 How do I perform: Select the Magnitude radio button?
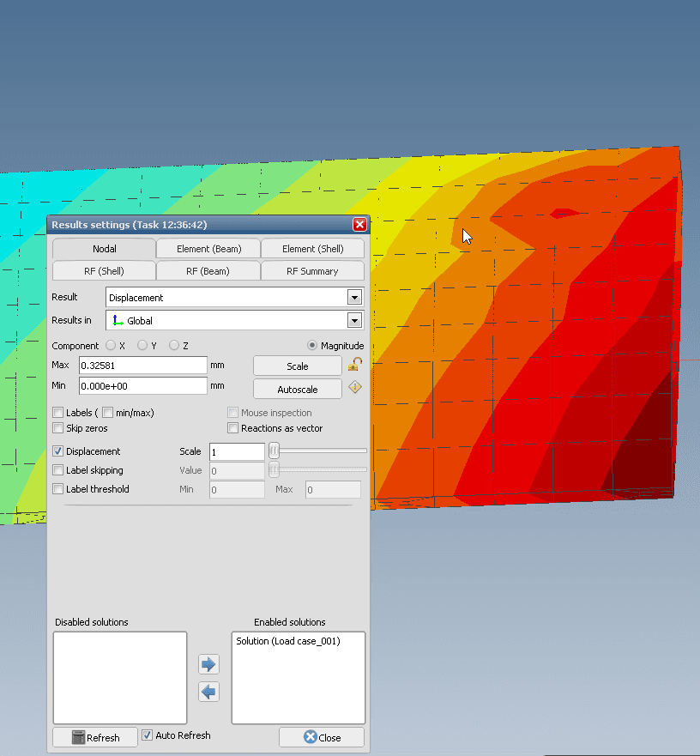(x=312, y=346)
